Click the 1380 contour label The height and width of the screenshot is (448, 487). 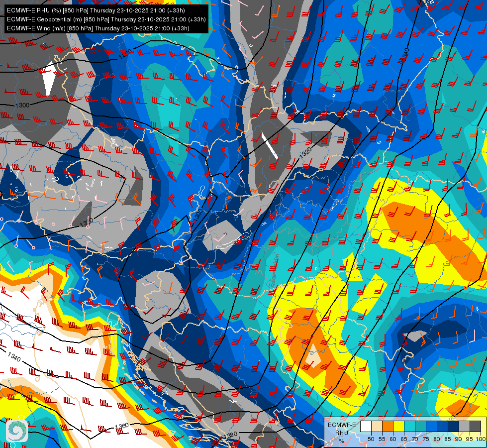pyautogui.click(x=230, y=435)
